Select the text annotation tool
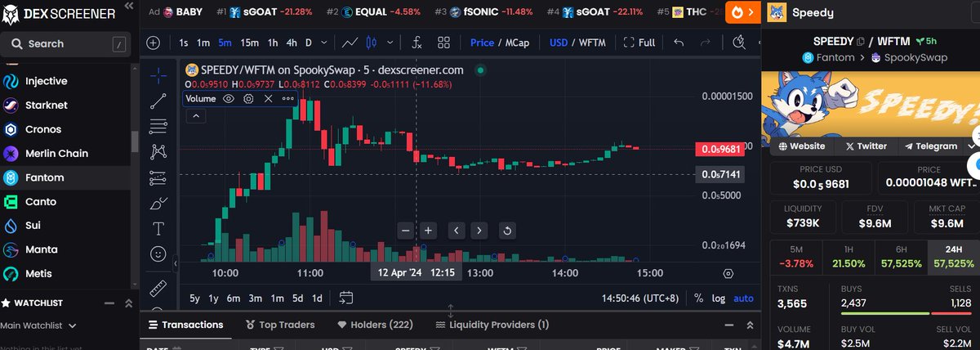Screen dimensions: 980x350 [x=158, y=228]
